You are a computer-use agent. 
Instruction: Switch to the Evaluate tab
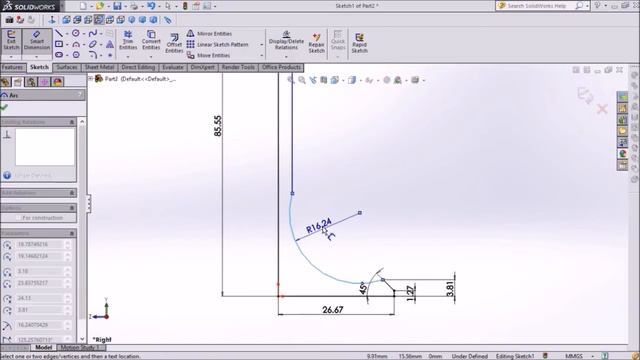point(173,67)
